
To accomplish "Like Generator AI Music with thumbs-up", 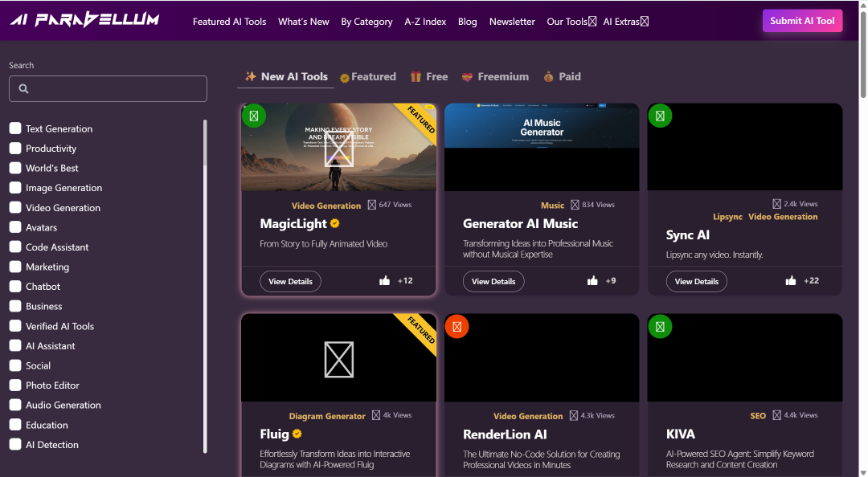I will [592, 280].
